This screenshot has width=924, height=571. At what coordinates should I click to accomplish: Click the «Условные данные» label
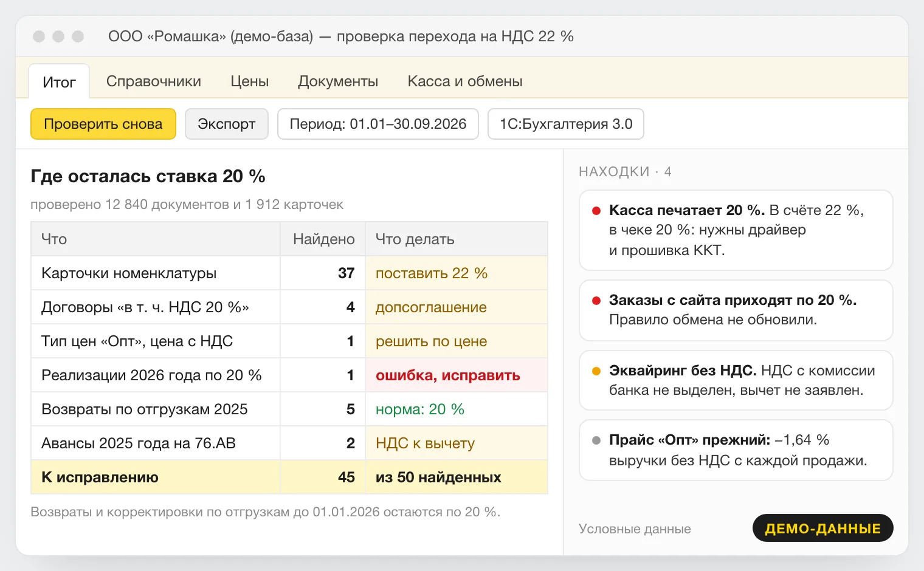click(x=635, y=529)
